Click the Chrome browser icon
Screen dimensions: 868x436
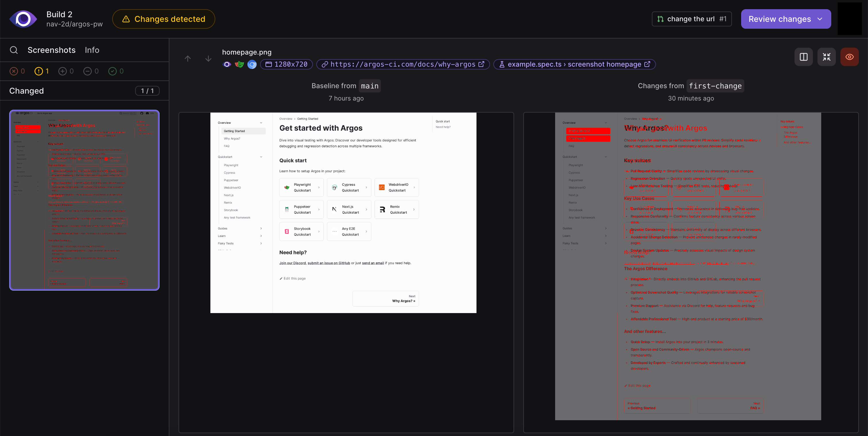coord(252,64)
